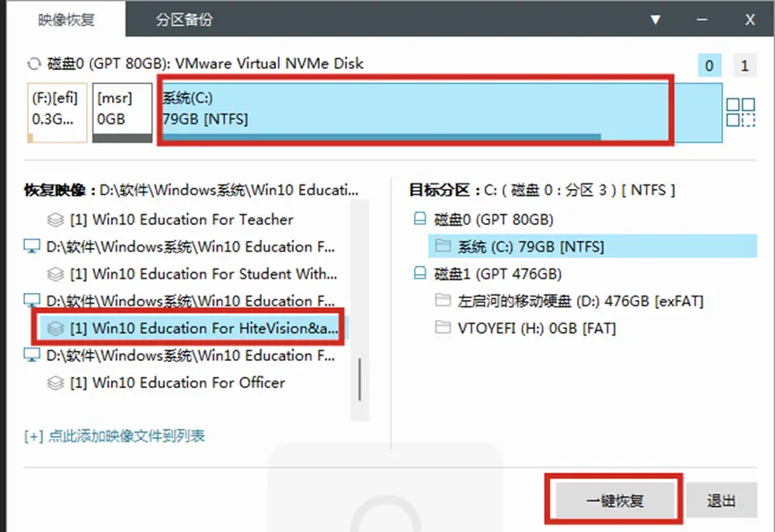Click folder icon beside 左启河的移动硬盘 (D:)
This screenshot has width=775, height=532.
[x=443, y=300]
